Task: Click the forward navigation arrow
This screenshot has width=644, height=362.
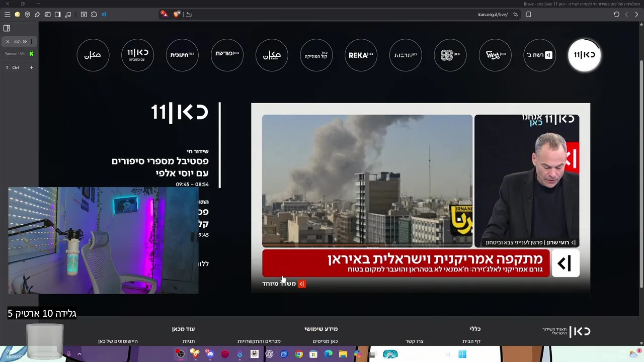Action: (636, 15)
